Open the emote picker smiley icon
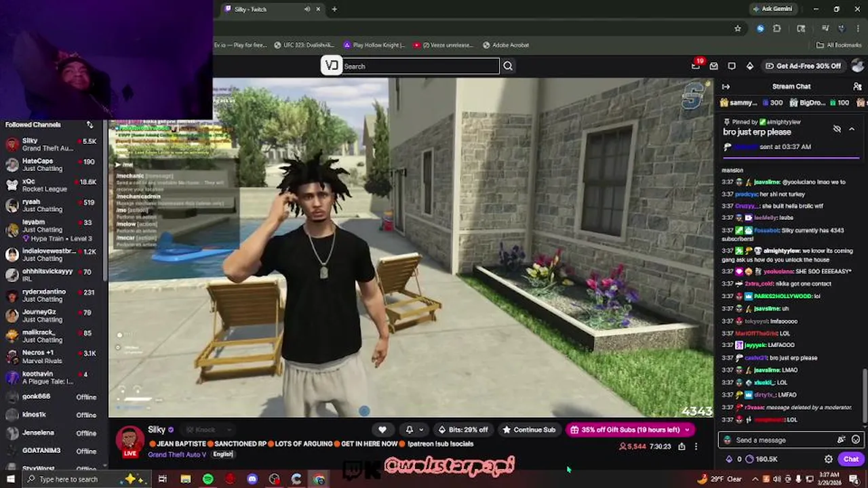This screenshot has width=868, height=488. [x=856, y=440]
